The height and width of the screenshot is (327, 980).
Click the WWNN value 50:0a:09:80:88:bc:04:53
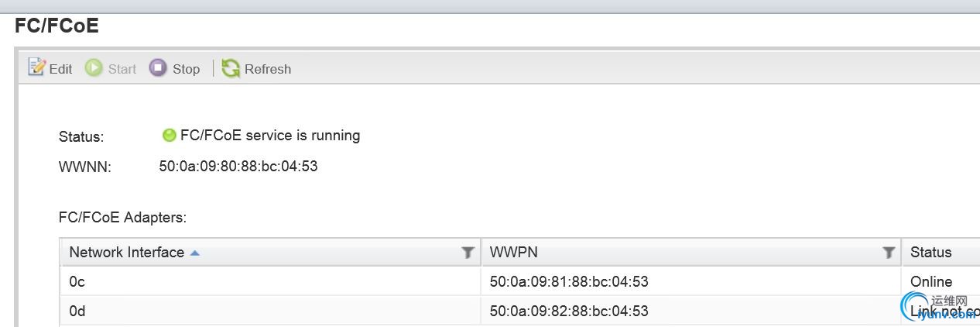click(238, 166)
